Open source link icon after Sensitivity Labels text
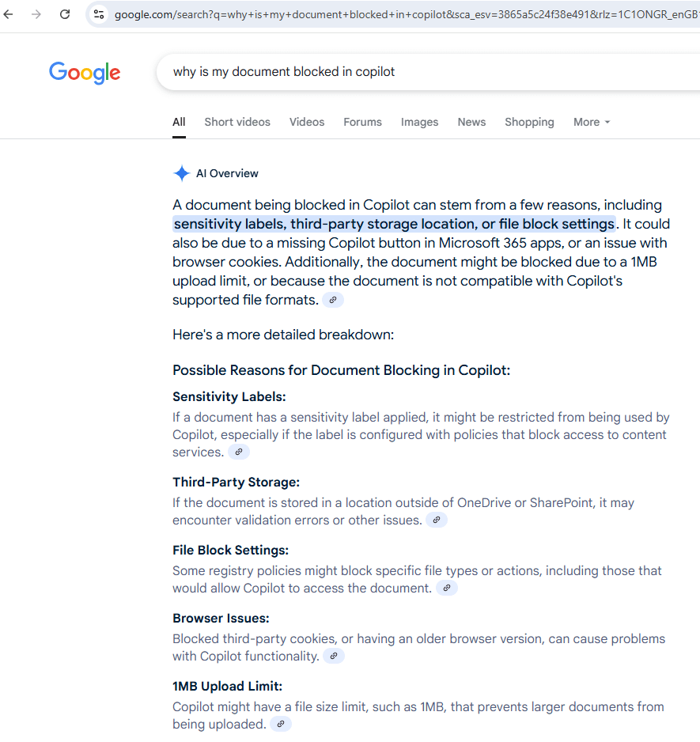The width and height of the screenshot is (700, 742). [238, 452]
